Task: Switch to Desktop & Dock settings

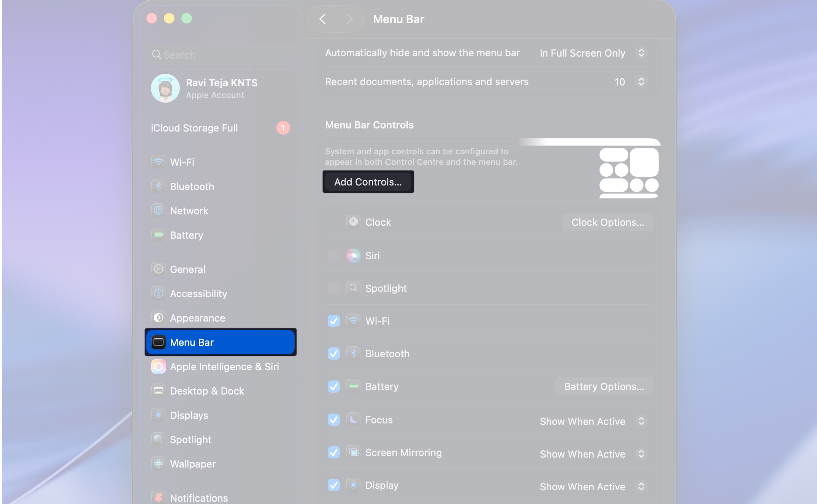Action: 207,391
